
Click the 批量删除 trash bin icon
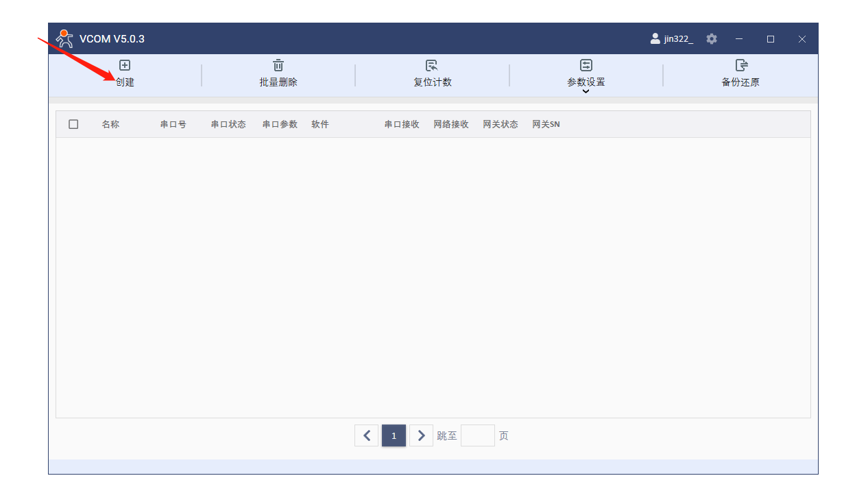point(278,65)
